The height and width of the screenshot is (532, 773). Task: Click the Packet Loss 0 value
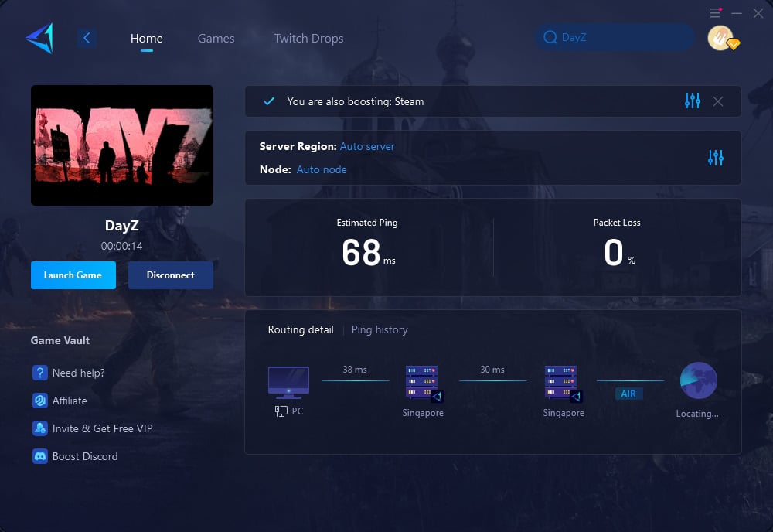(614, 252)
